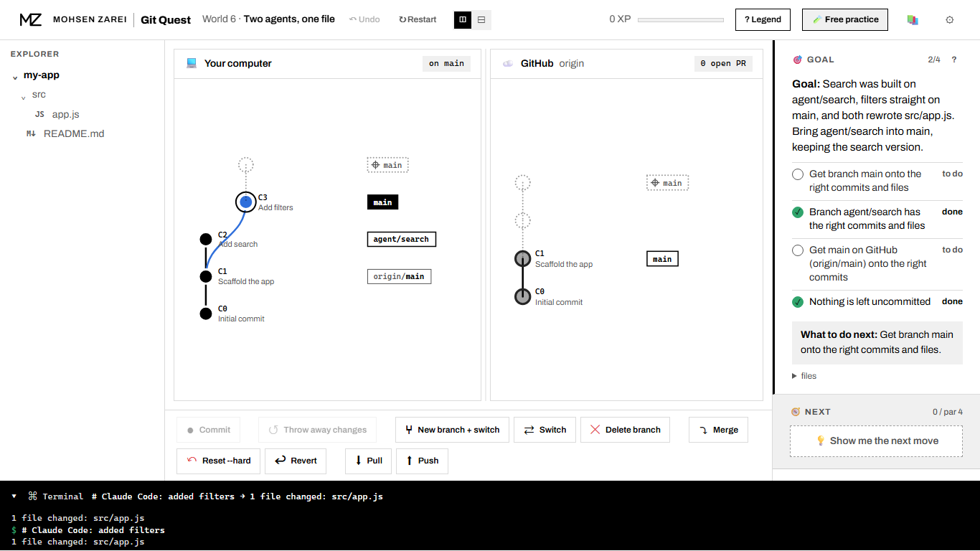Click the MZ logo icon
980x551 pixels.
(x=31, y=19)
